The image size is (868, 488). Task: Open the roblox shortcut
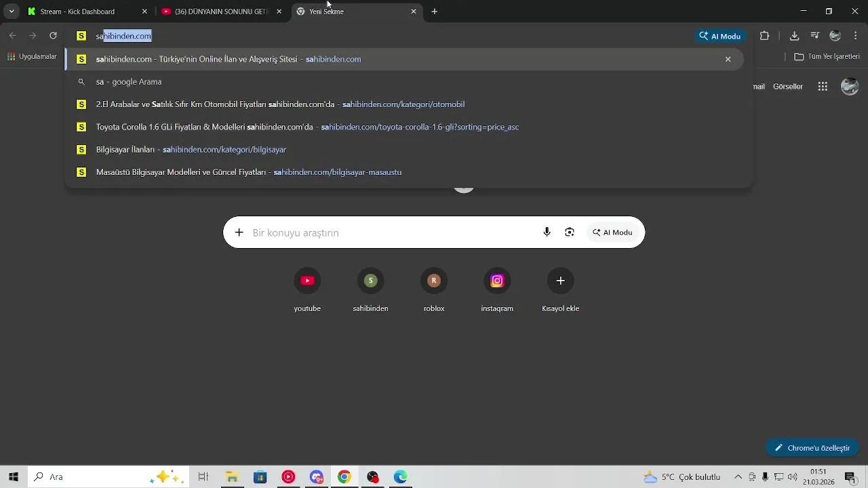pos(434,290)
